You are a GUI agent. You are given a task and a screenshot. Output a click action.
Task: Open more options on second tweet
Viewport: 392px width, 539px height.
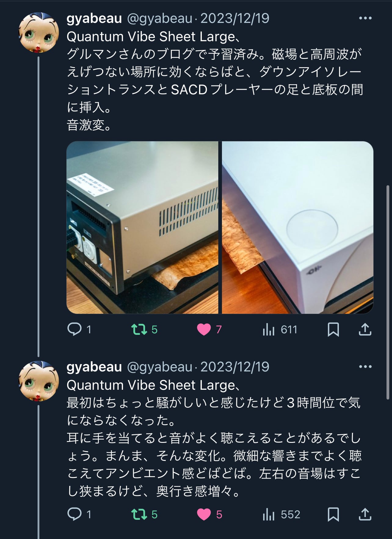coord(365,367)
